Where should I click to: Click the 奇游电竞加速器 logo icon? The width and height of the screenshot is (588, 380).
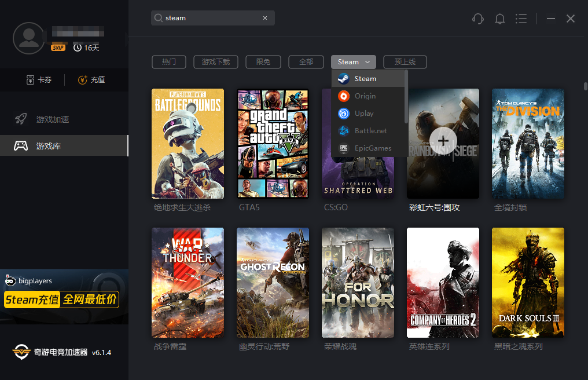pos(21,352)
